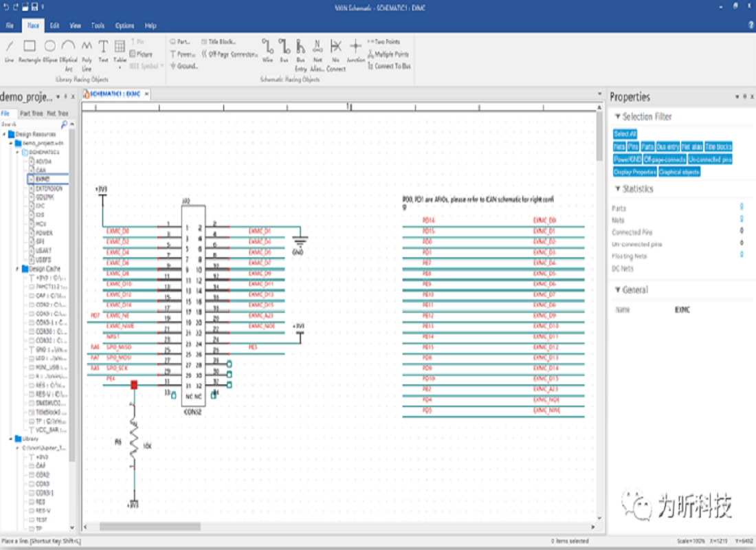Click Connect To Bus button

[x=388, y=67]
